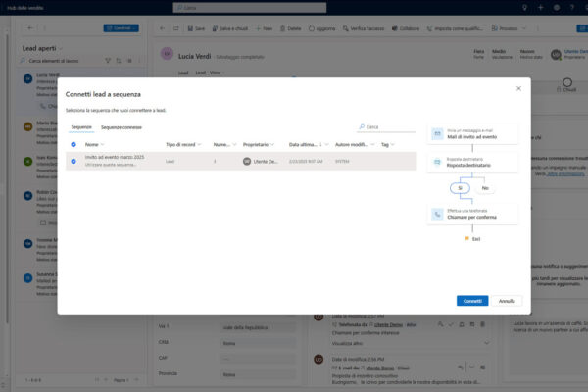Viewport: 588px width, 392px height.
Task: Click the Connetti button
Action: pos(472,301)
